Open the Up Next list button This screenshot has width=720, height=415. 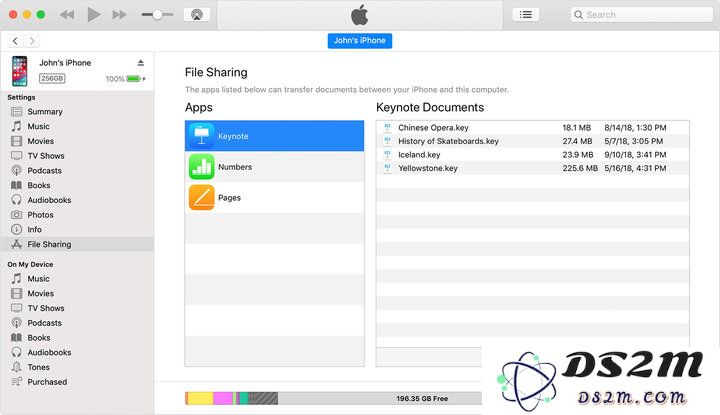click(526, 15)
